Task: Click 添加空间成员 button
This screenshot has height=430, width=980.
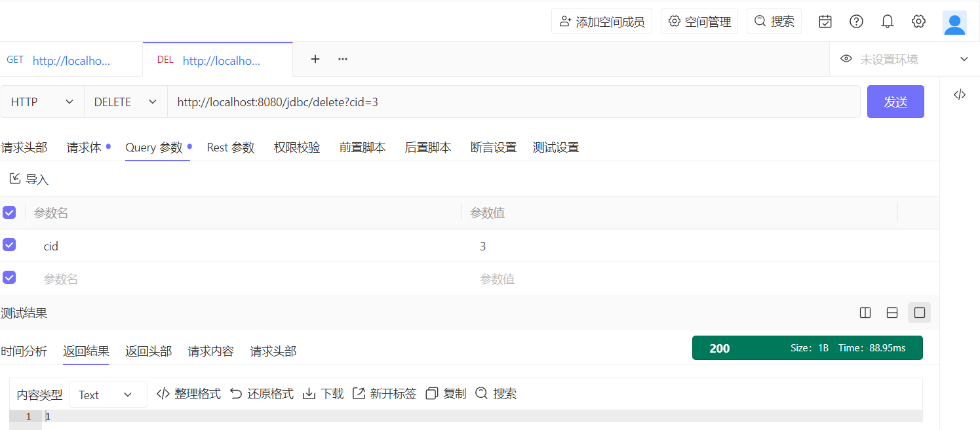Action: click(x=602, y=21)
